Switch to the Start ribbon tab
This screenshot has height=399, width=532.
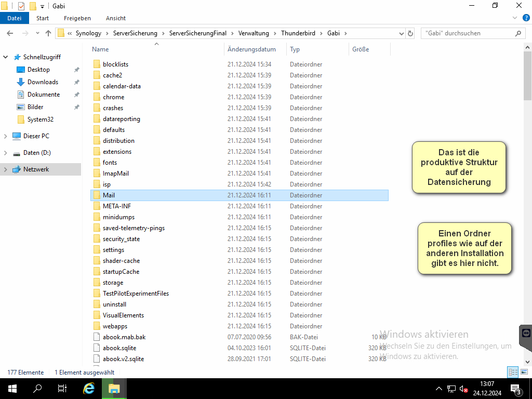point(43,18)
